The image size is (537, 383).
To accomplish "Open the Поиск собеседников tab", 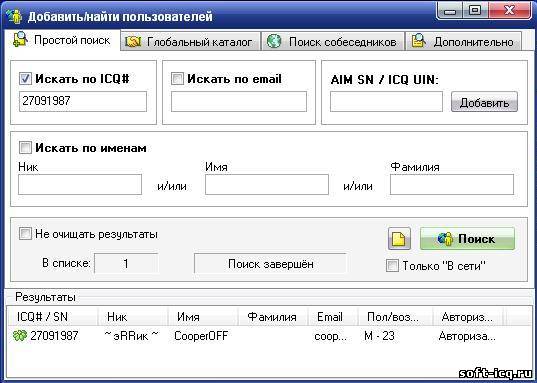I will pyautogui.click(x=333, y=42).
